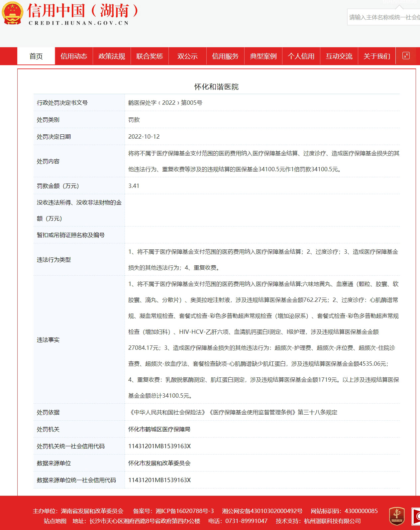Click the 主办单位：湖南省发展和改革委员会 footer text
This screenshot has height=530, width=420.
(x=78, y=511)
